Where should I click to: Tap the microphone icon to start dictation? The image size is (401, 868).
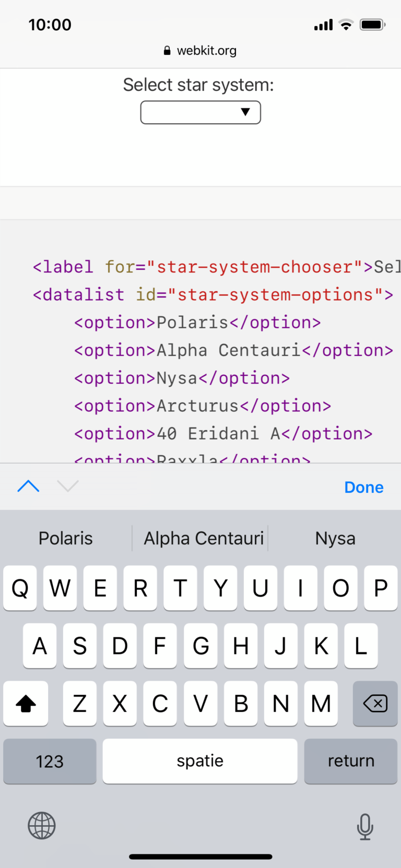pyautogui.click(x=364, y=825)
